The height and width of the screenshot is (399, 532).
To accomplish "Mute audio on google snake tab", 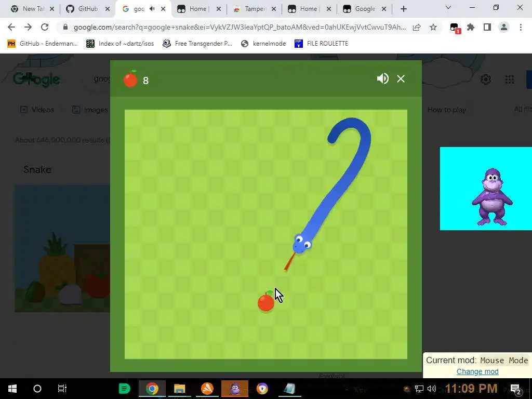I will [152, 9].
